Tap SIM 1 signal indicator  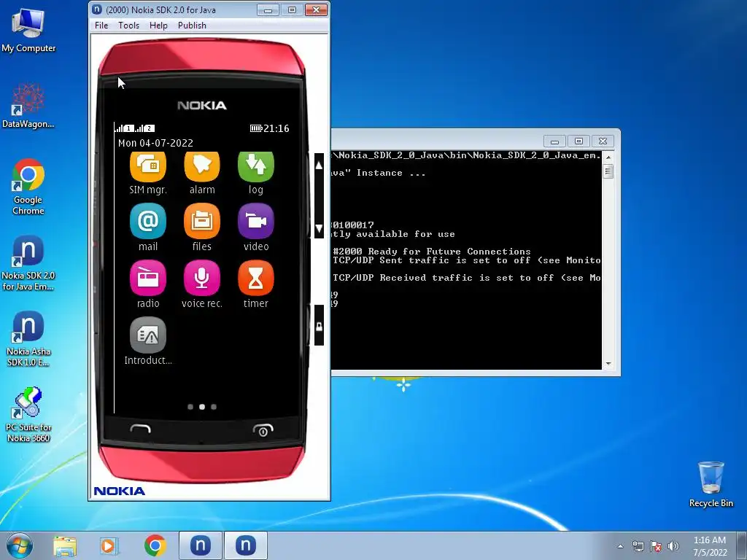pyautogui.click(x=125, y=128)
